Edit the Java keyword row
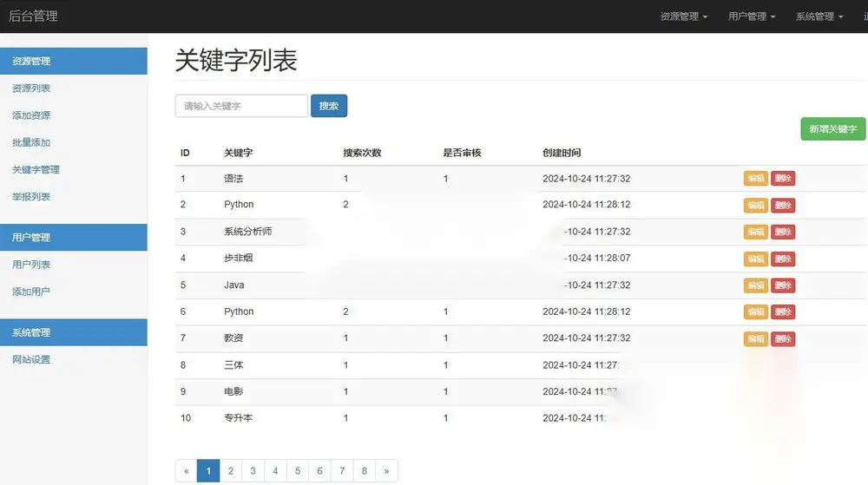This screenshot has width=868, height=485. (756, 285)
